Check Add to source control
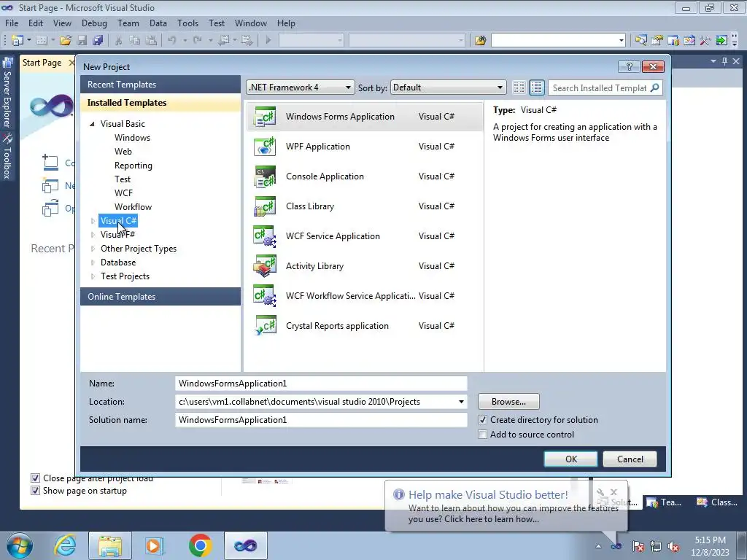Image resolution: width=747 pixels, height=560 pixels. [483, 435]
